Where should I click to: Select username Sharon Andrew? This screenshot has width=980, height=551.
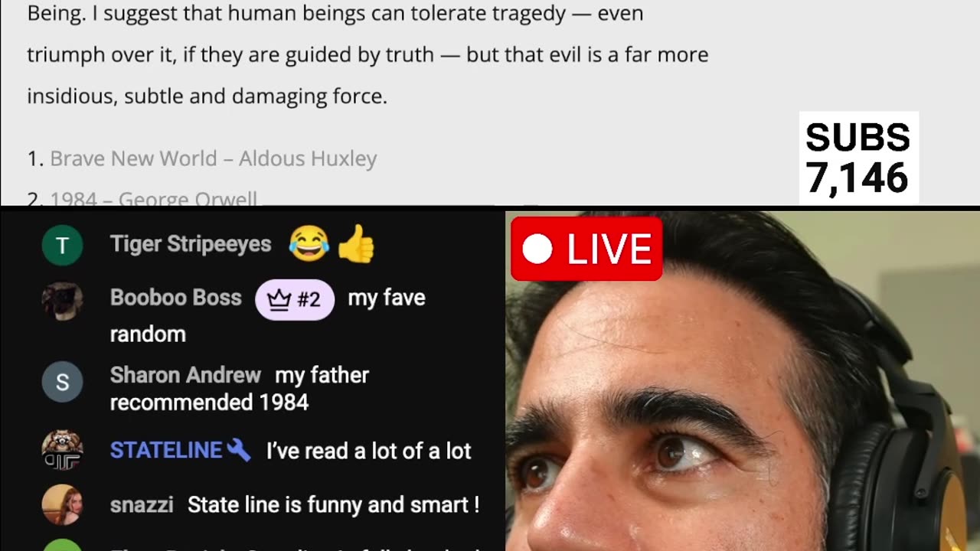point(185,375)
